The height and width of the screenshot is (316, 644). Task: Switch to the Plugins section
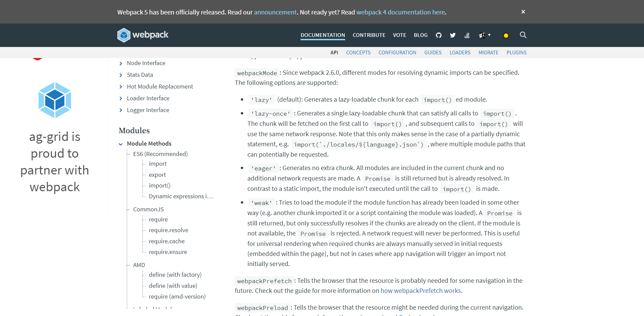coord(517,53)
